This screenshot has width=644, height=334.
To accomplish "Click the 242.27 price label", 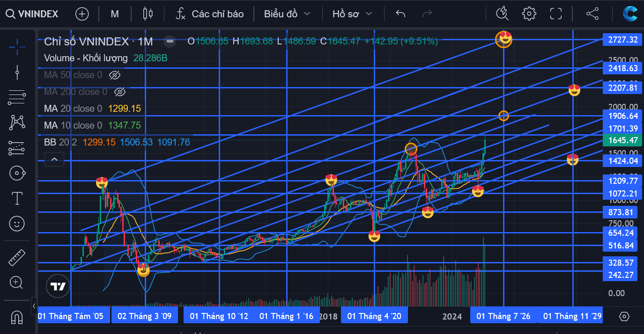I will click(620, 275).
